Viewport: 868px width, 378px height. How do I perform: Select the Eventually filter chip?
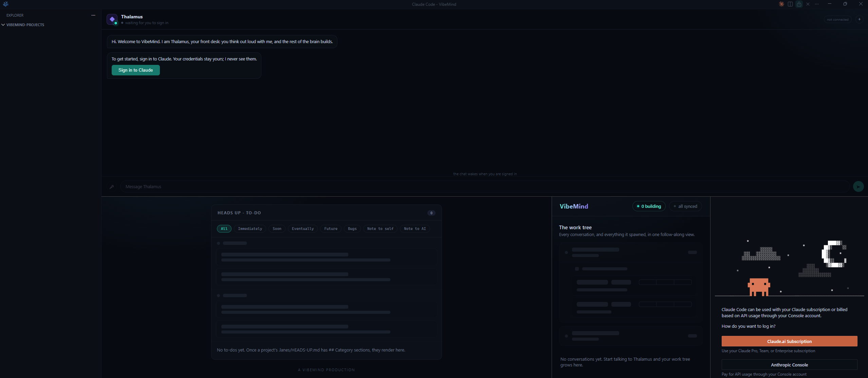coord(303,229)
